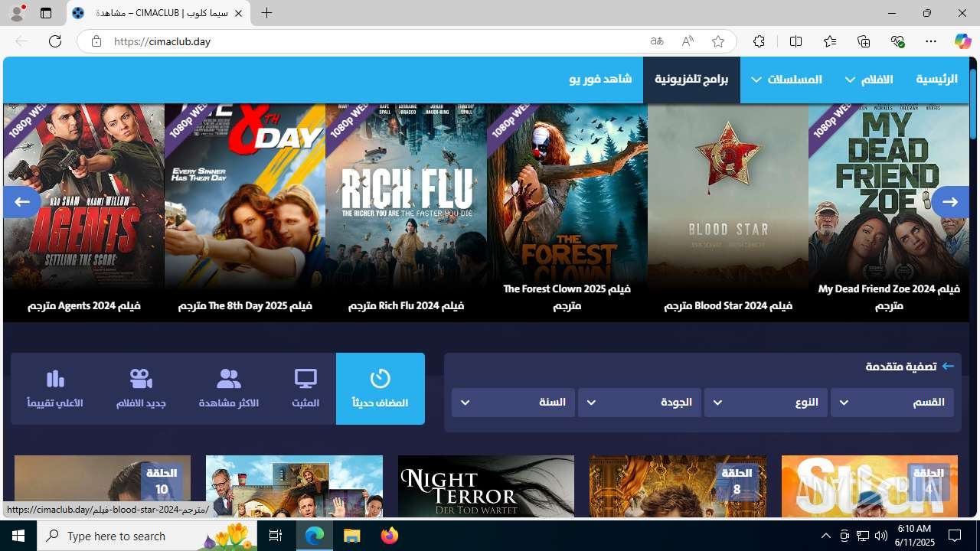The image size is (980, 551).
Task: View site information lock icon
Action: pos(96,41)
